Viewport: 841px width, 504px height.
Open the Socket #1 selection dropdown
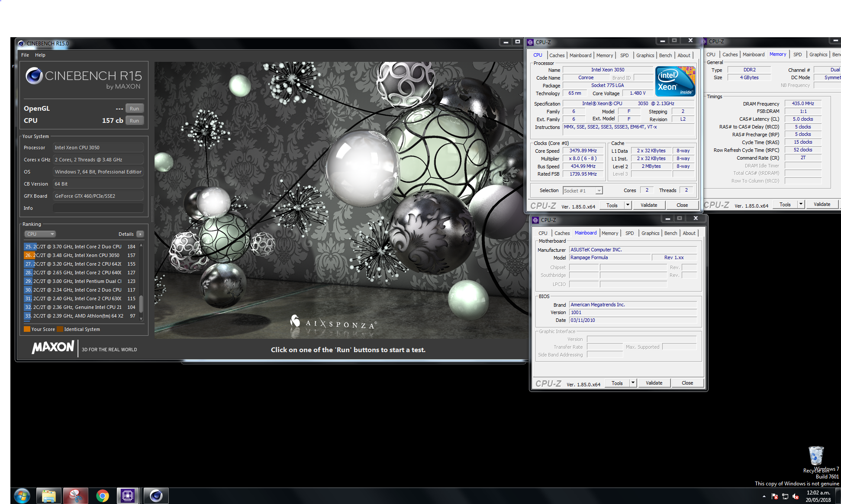click(x=583, y=191)
